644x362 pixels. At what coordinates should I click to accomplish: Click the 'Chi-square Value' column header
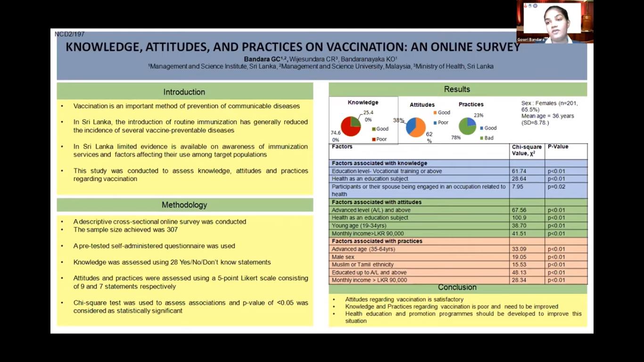point(527,150)
